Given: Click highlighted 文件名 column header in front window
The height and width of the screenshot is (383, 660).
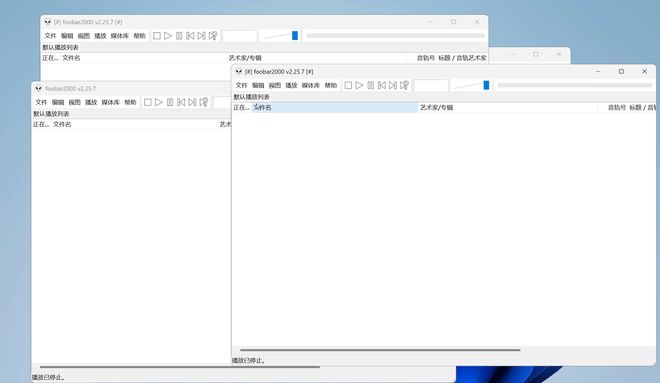Looking at the screenshot, I should pos(335,107).
